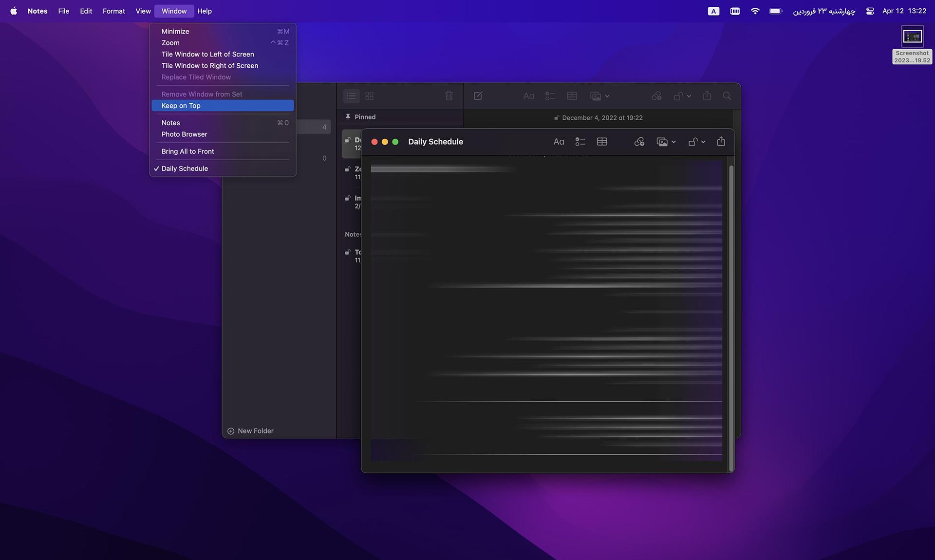The height and width of the screenshot is (560, 935).
Task: Switch to gallery view in note list
Action: pyautogui.click(x=370, y=96)
